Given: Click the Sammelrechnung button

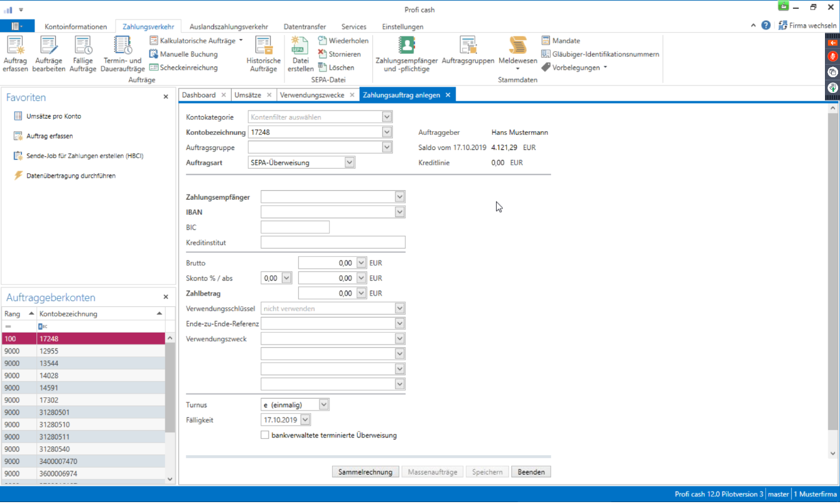Looking at the screenshot, I should [365, 472].
